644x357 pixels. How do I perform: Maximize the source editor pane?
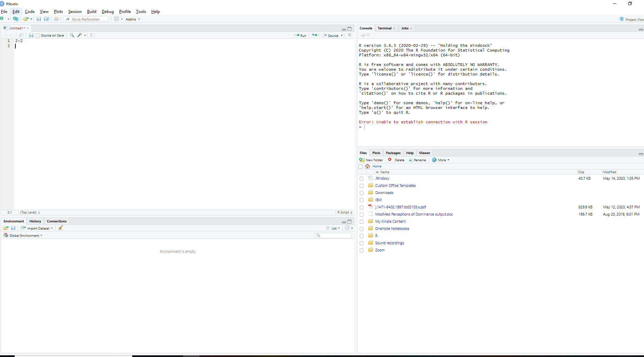[x=350, y=29]
